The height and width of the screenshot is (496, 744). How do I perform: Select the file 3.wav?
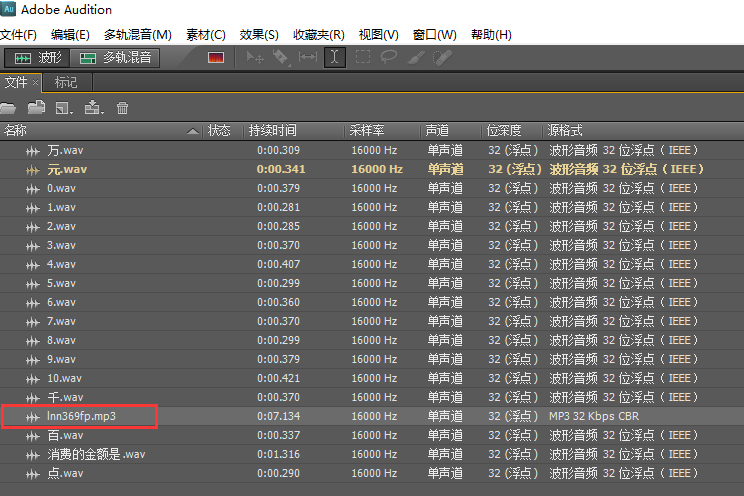[x=372, y=245]
